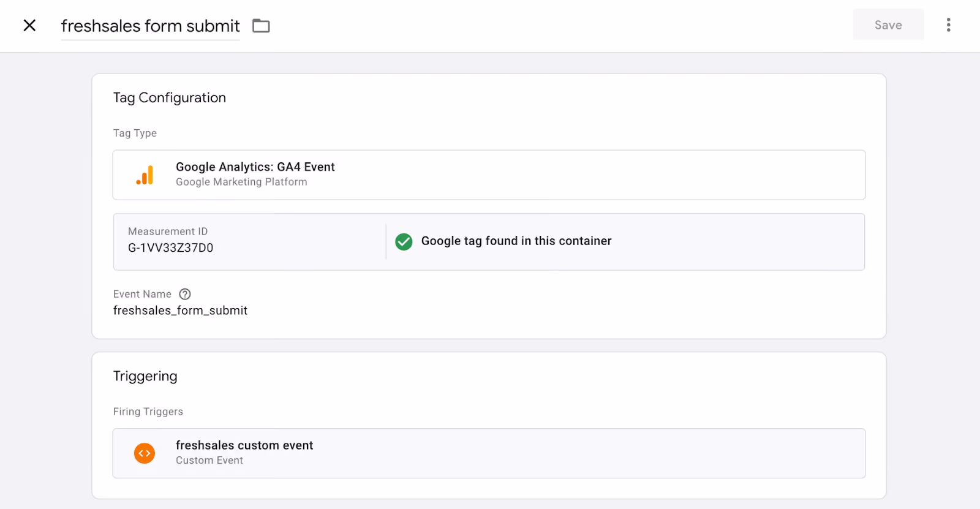Click the Triggering section heading
The width and height of the screenshot is (980, 509).
145,377
